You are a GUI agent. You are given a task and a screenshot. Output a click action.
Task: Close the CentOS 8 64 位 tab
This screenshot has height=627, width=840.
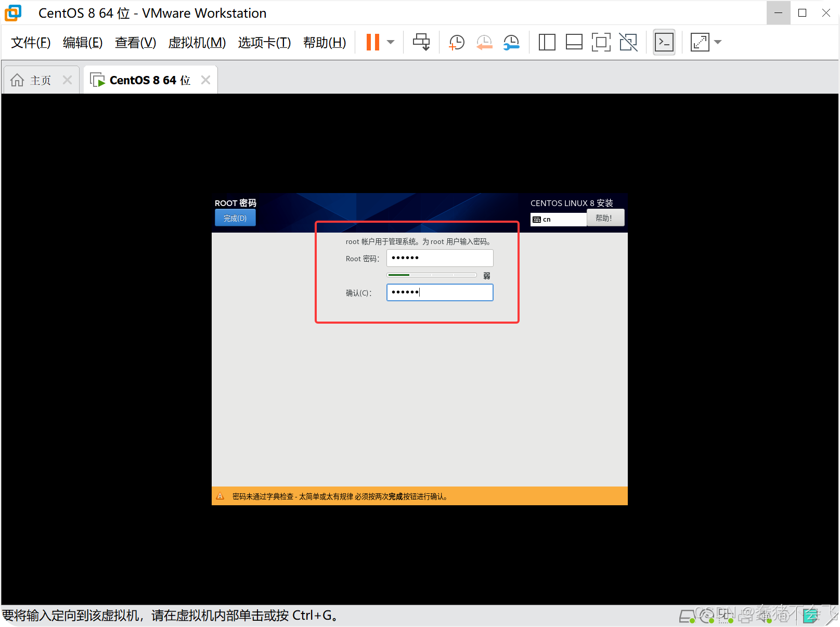pos(205,80)
